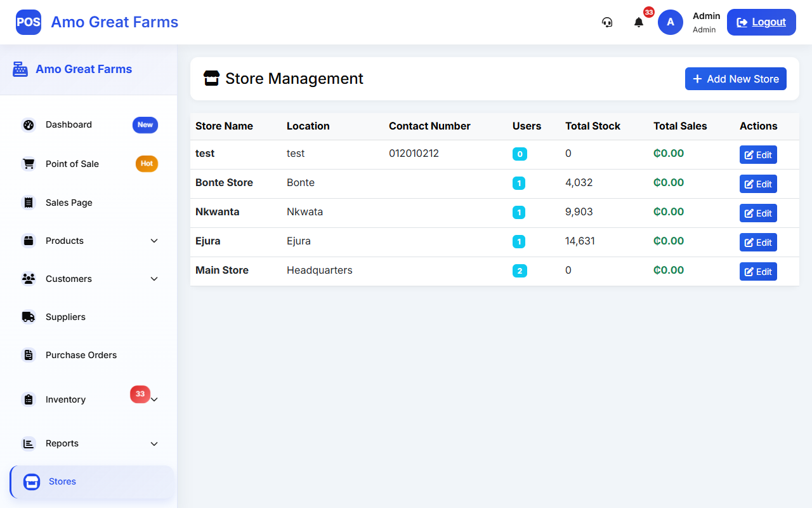The width and height of the screenshot is (812, 508).
Task: Click the Purchase Orders document icon
Action: [x=29, y=355]
